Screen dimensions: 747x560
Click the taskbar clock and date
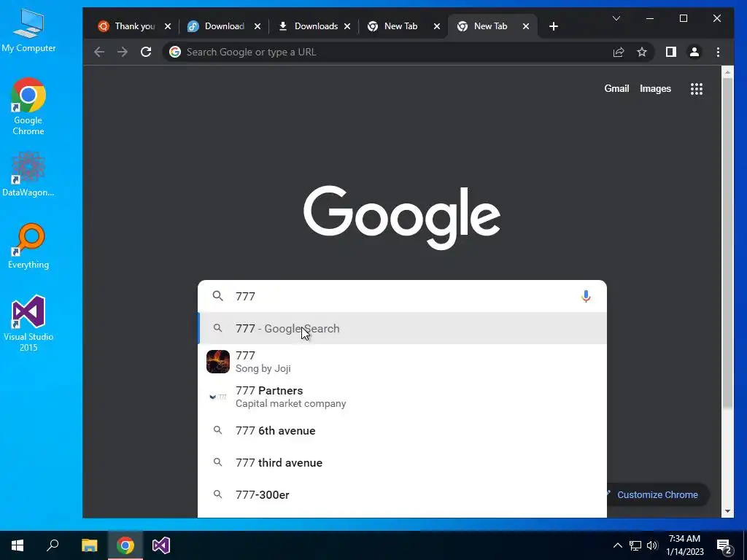point(684,545)
